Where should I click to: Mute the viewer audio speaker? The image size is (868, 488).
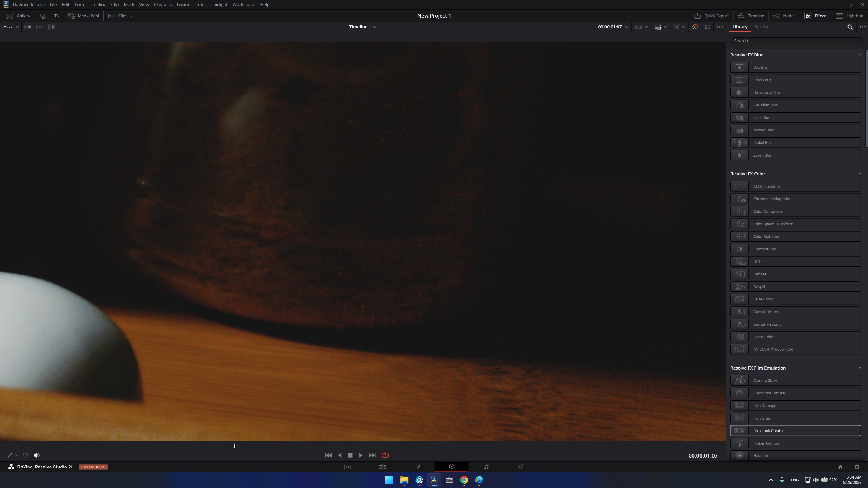tap(37, 455)
